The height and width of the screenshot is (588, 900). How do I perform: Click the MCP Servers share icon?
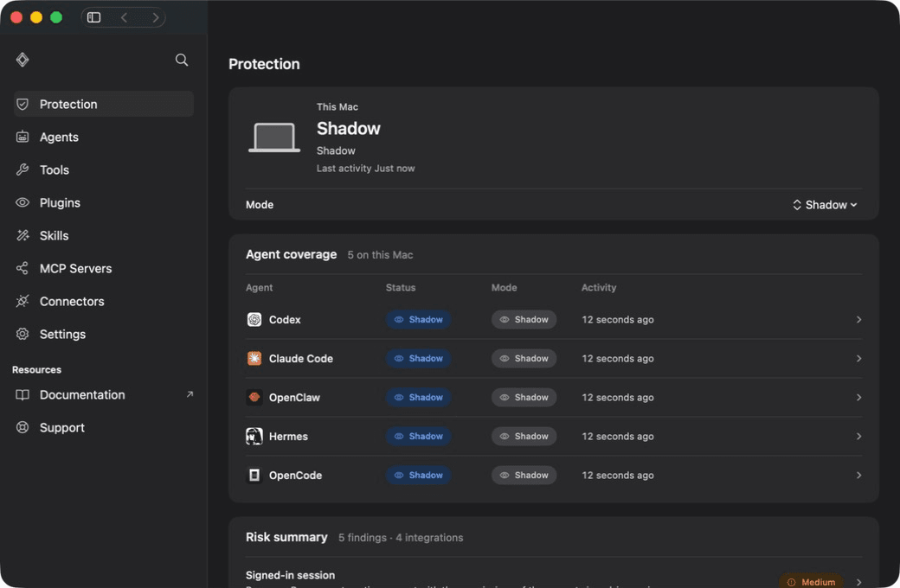(x=22, y=268)
